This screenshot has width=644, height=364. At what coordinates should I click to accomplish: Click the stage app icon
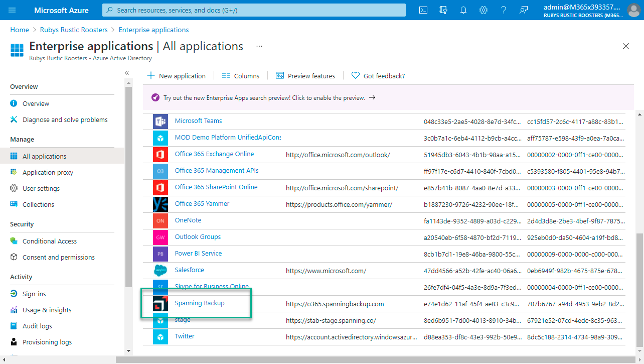click(x=160, y=320)
